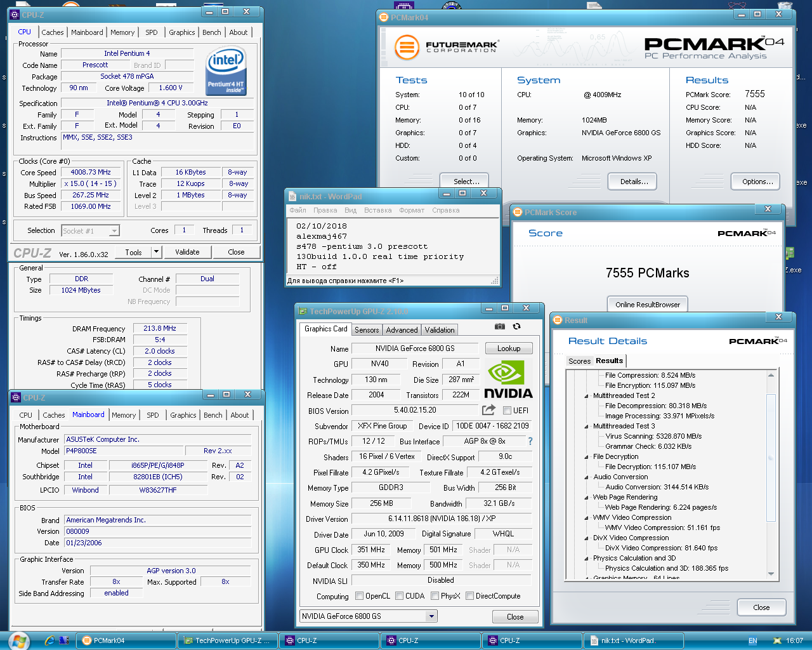Toggle the PhysX checkbox
Image resolution: width=812 pixels, height=650 pixels.
[435, 596]
